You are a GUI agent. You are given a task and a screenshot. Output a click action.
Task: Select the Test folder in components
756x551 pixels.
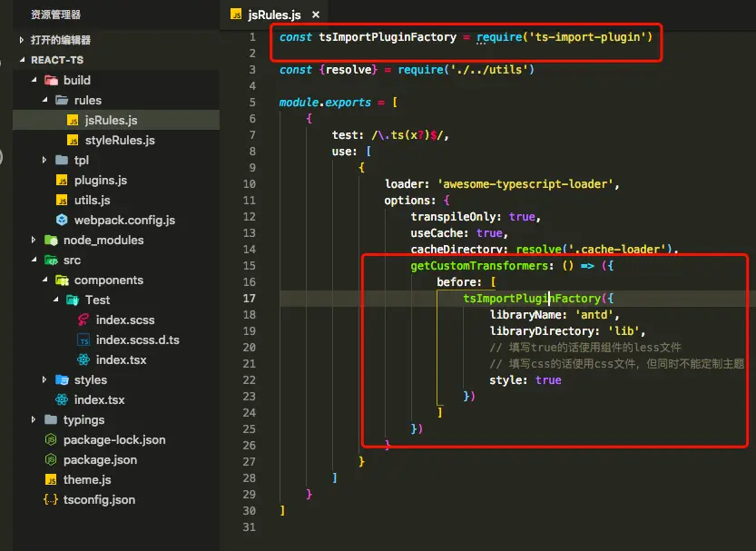[x=97, y=300]
